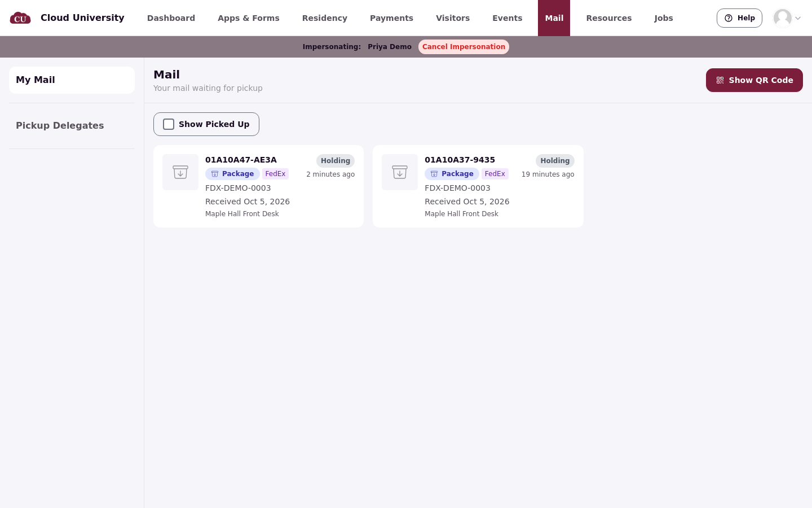Click the Help button

[739, 18]
